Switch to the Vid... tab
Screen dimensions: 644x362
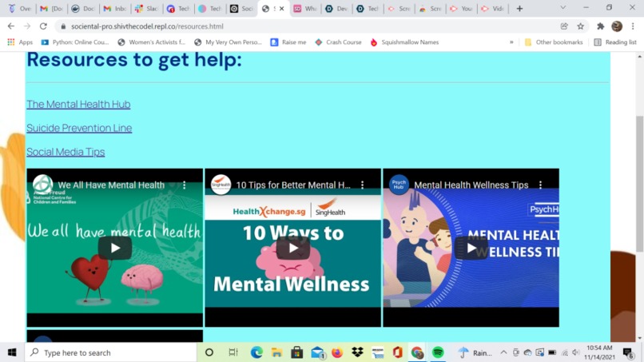tap(493, 9)
